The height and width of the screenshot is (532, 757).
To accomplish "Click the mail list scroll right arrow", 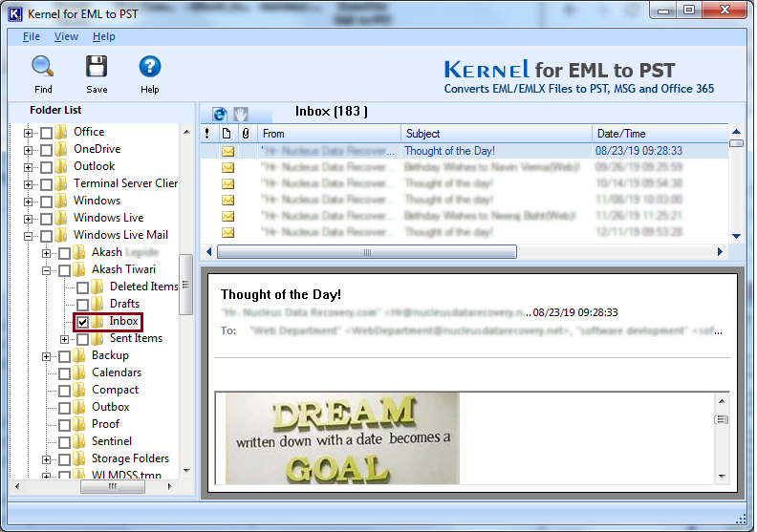I will click(720, 252).
